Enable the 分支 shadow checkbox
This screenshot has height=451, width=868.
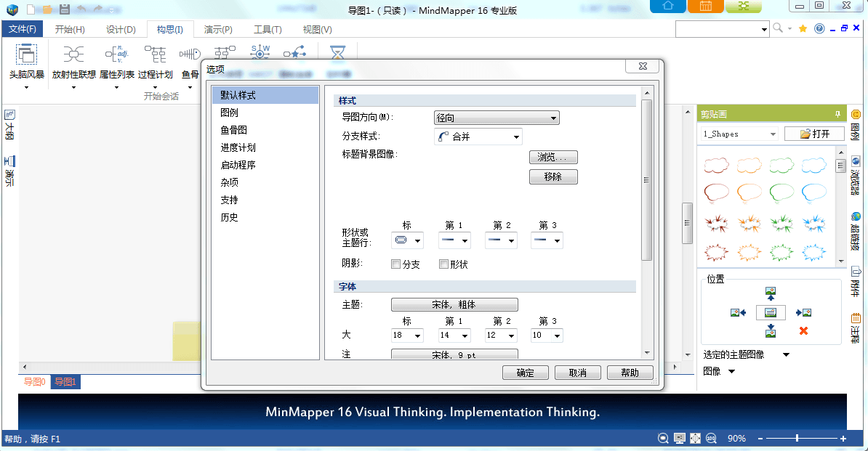point(396,264)
